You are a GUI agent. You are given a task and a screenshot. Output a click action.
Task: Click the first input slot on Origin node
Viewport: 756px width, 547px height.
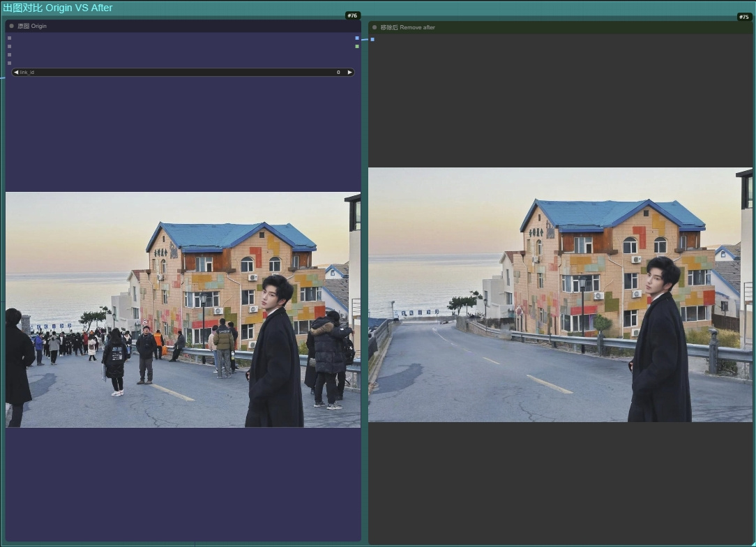[9, 38]
